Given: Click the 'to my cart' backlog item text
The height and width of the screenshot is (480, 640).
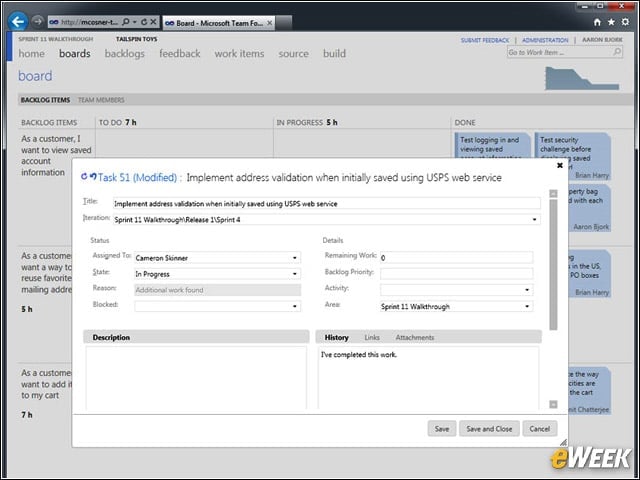Looking at the screenshot, I should point(40,395).
